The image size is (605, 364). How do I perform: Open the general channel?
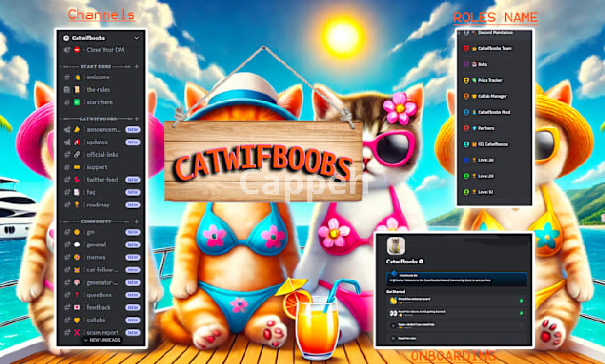[96, 245]
